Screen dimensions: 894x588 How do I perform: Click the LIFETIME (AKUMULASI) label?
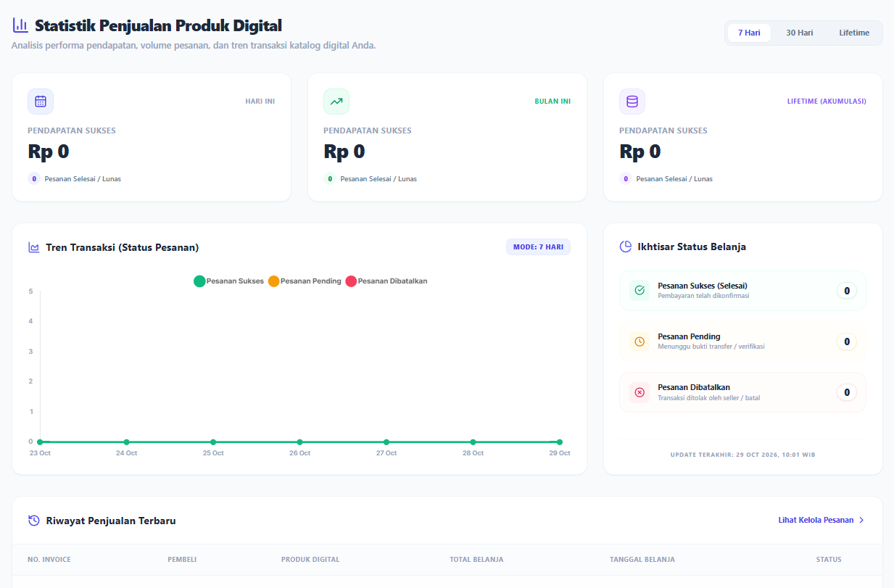coord(827,102)
